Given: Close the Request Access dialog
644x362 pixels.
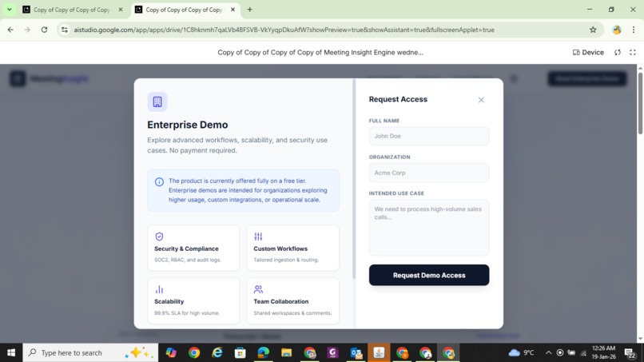Looking at the screenshot, I should [x=481, y=100].
